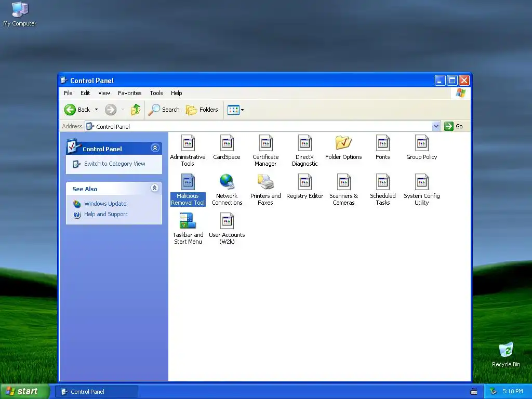Open the File menu

click(68, 93)
